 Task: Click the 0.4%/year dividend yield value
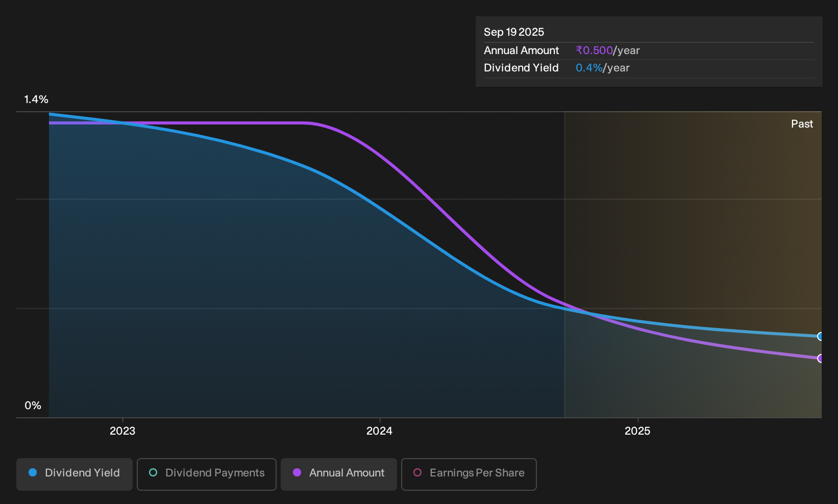click(x=602, y=68)
